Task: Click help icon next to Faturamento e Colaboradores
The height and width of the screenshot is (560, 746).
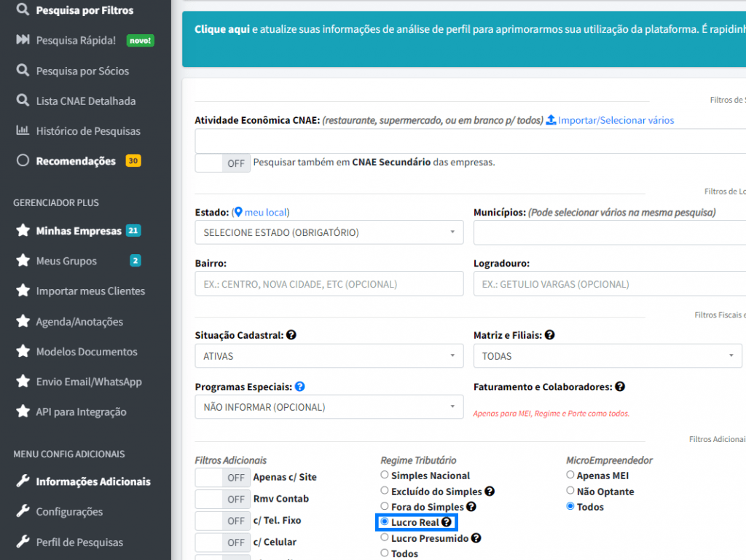Action: click(x=620, y=387)
